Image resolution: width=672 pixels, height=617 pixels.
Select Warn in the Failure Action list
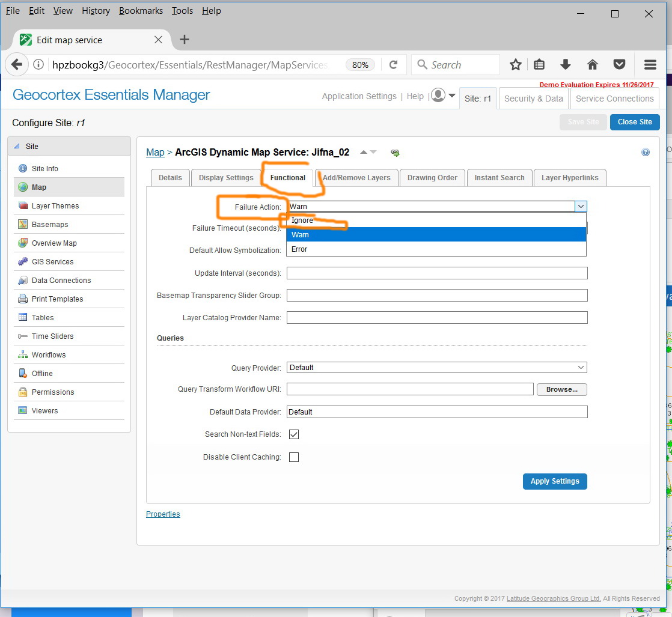(436, 235)
